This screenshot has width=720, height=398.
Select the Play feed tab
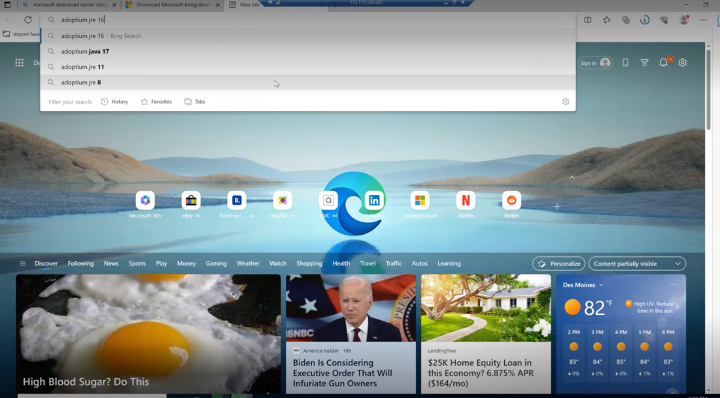coord(161,263)
